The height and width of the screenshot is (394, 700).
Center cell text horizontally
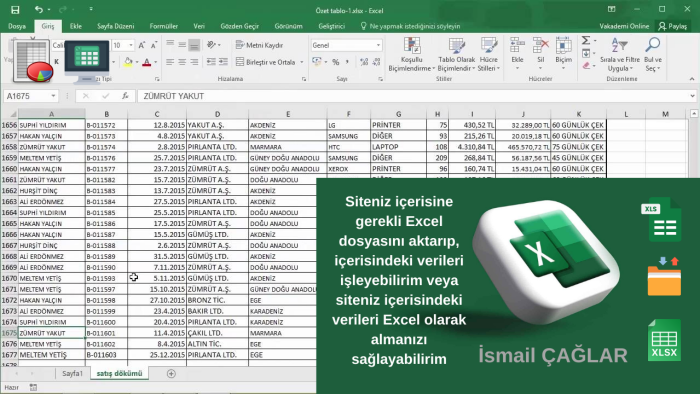tap(182, 62)
